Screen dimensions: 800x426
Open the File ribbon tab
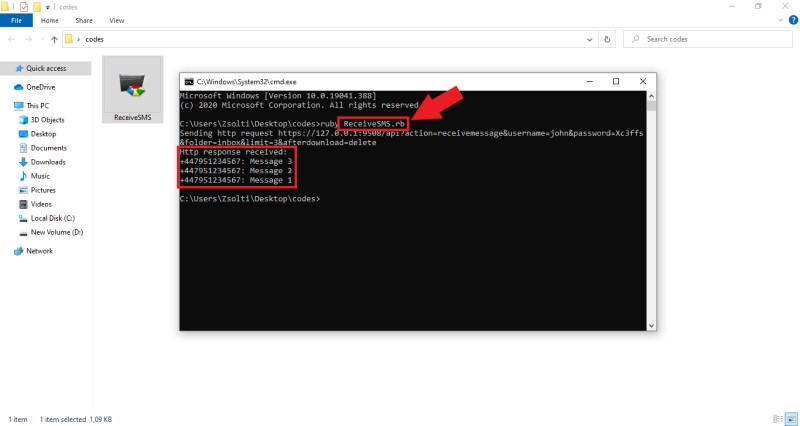[16, 20]
